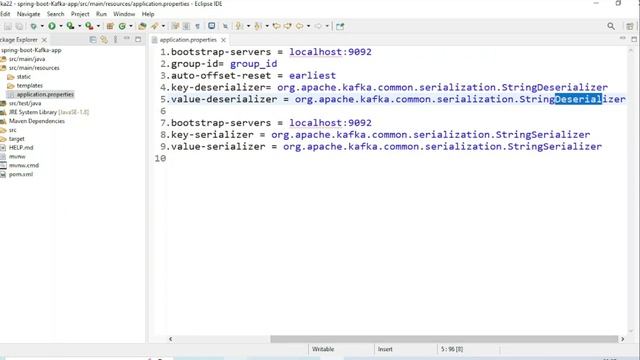Toggle Mark Occurrences toolbar icon
This screenshot has height=360, width=640.
tap(175, 26)
